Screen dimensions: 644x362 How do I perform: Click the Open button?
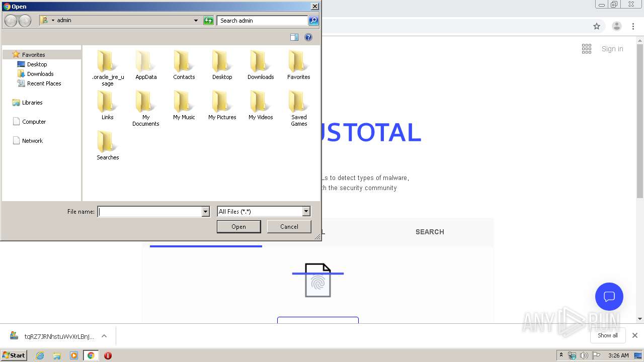[238, 227]
